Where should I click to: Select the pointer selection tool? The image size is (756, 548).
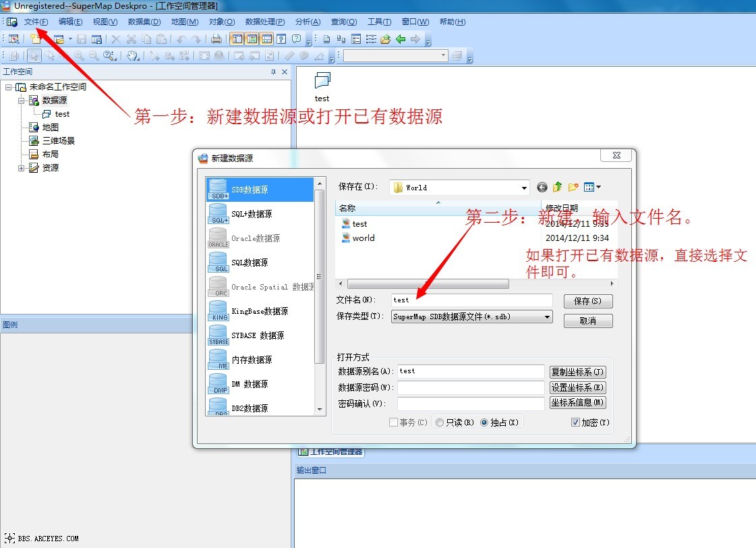coord(34,56)
